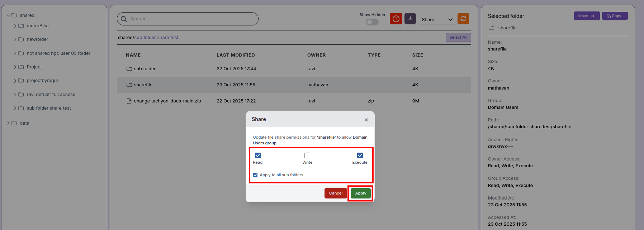
Task: Select the sharefile row name
Action: coord(143,85)
